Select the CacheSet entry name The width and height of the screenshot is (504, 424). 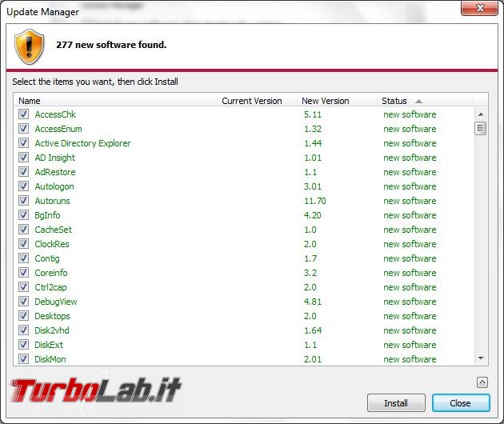click(54, 230)
